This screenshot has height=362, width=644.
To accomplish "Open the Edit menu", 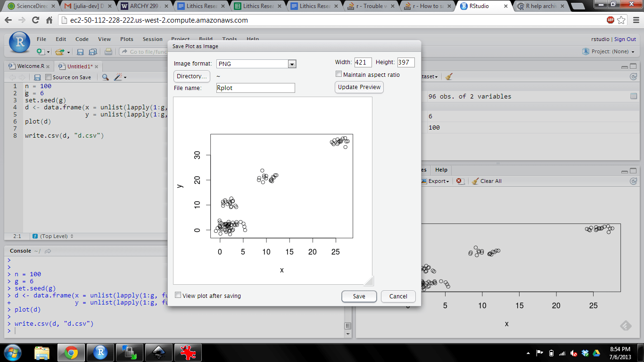I will 61,39.
